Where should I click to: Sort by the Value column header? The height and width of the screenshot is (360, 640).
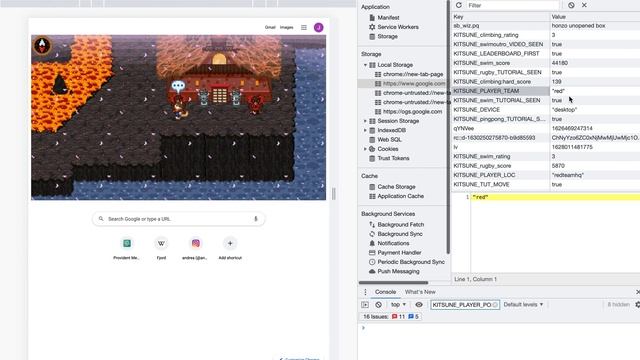pyautogui.click(x=595, y=17)
